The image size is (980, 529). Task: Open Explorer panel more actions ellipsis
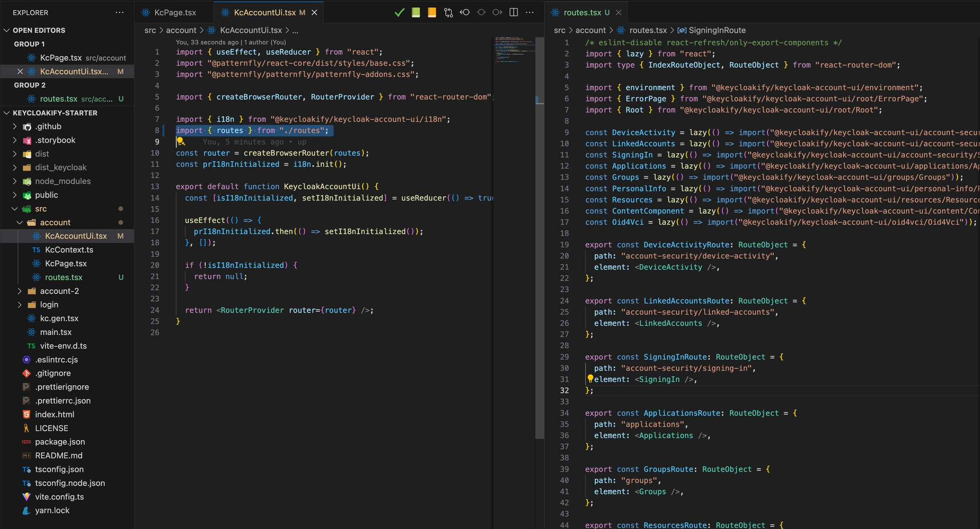pos(120,12)
